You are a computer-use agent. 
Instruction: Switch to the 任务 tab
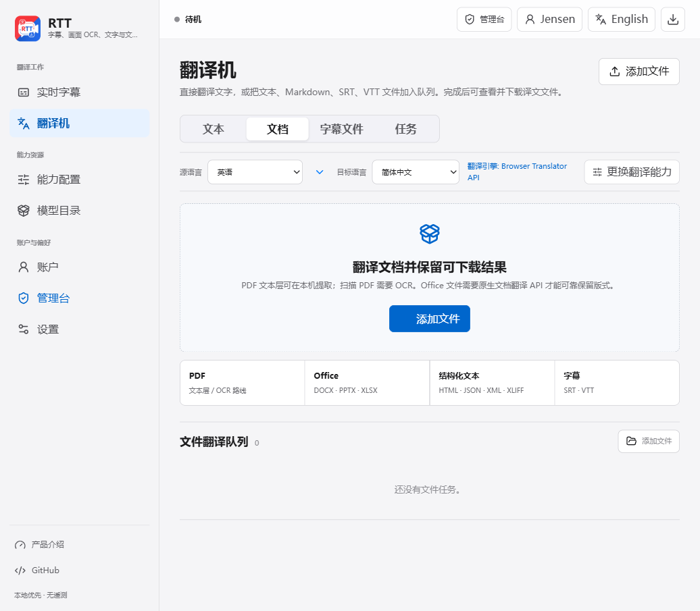click(405, 129)
